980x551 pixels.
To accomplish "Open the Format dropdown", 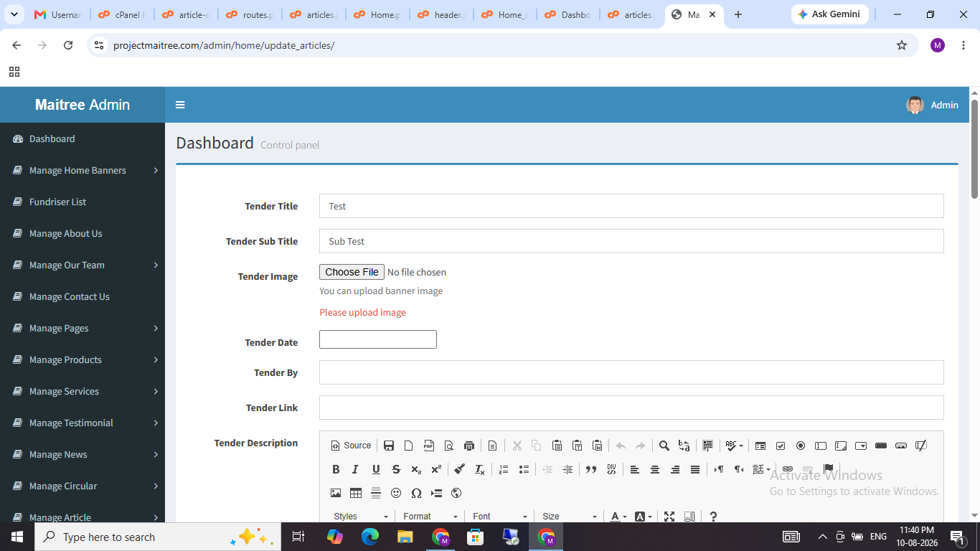I will [x=431, y=517].
